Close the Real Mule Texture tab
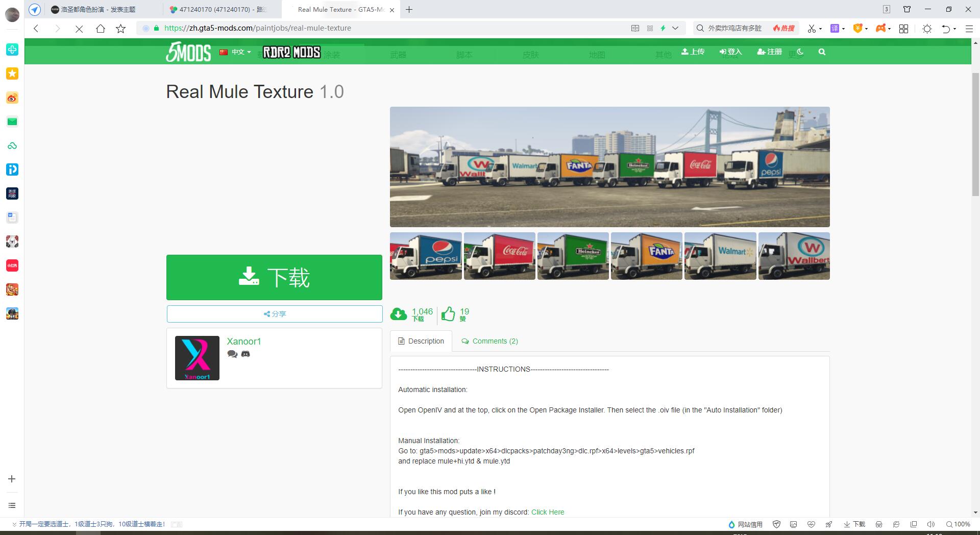This screenshot has width=980, height=535. (x=392, y=10)
